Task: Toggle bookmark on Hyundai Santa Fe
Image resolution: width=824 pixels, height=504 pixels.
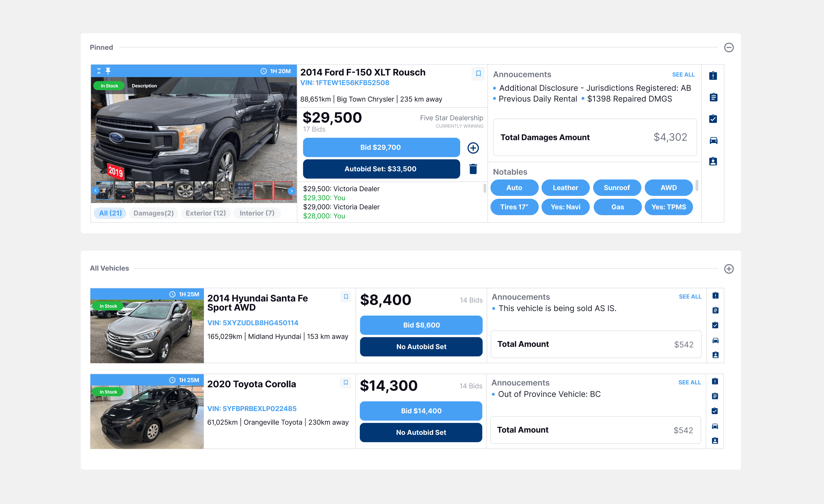Action: 346,297
